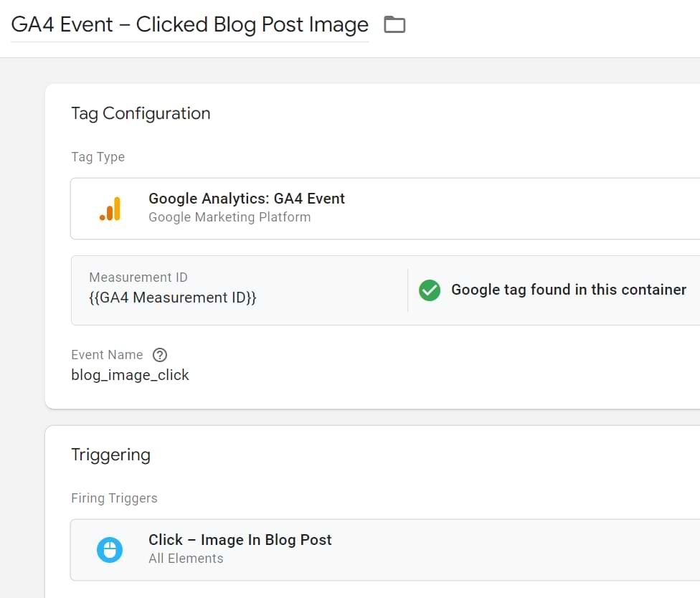Click the Firing Triggers label
Viewport: 700px width, 598px height.
click(x=114, y=498)
